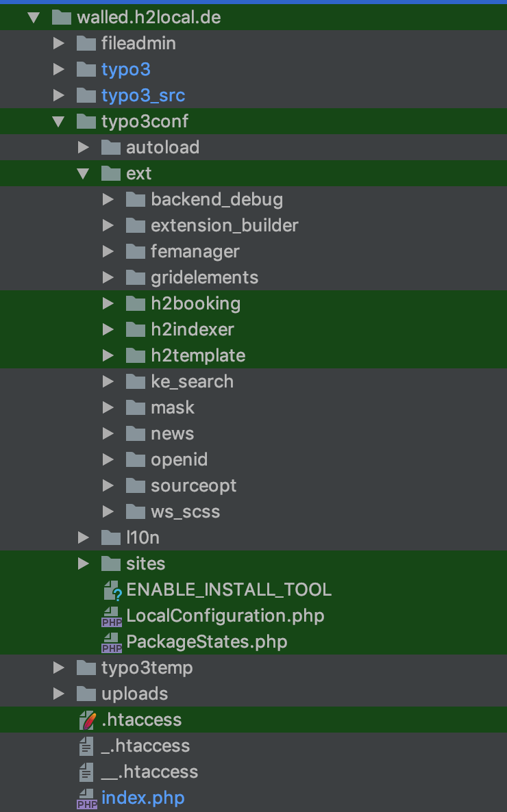The height and width of the screenshot is (812, 507).
Task: Click the text file icon of _.htaccess
Action: [86, 746]
